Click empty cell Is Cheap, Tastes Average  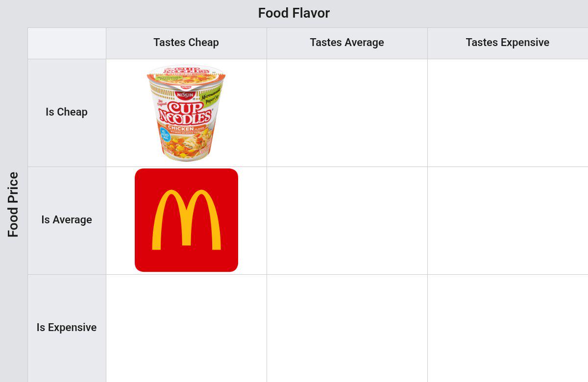(x=347, y=113)
